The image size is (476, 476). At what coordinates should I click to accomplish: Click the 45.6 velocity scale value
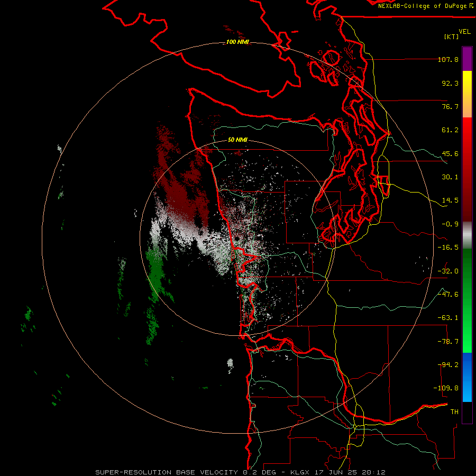click(450, 153)
